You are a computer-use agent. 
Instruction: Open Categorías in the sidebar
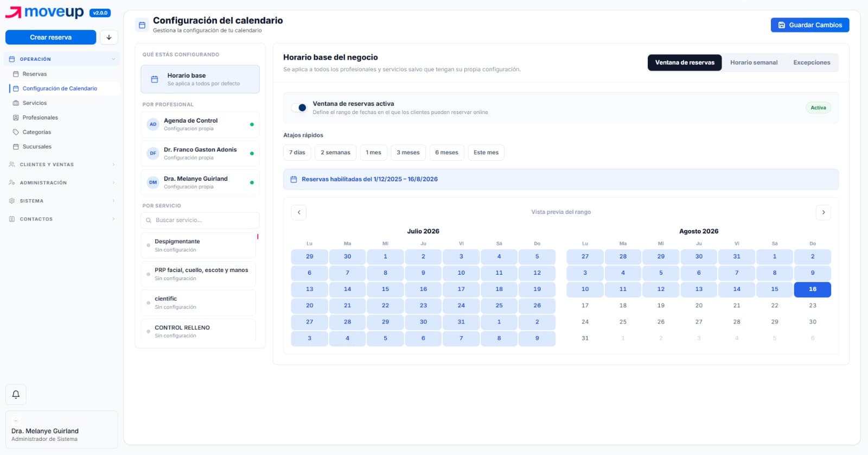(37, 132)
